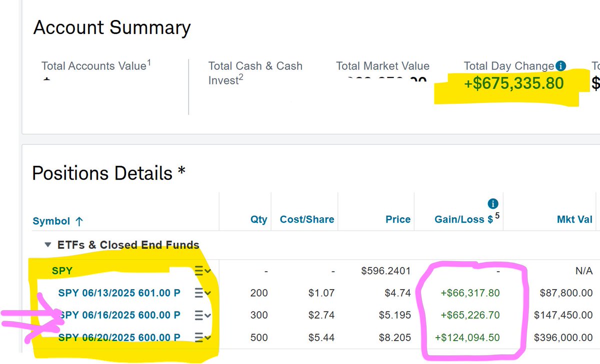Screen dimensions: 600x364
Task: Select the Positions Details heading
Action: pyautogui.click(x=109, y=173)
